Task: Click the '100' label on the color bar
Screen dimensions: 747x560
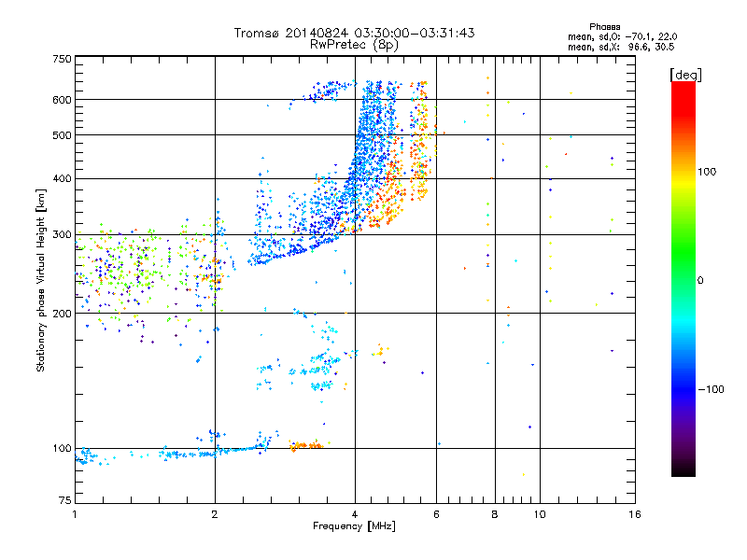Action: (x=707, y=172)
